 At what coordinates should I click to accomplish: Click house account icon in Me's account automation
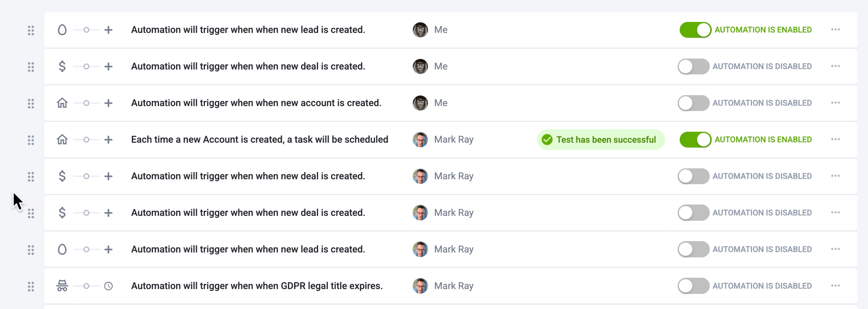[x=62, y=103]
